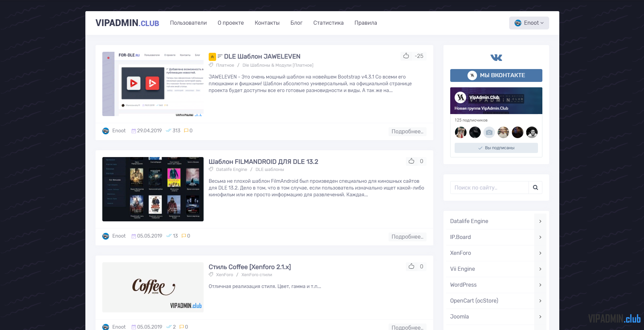
Task: Expand the Datalife Engine category
Action: pyautogui.click(x=540, y=221)
